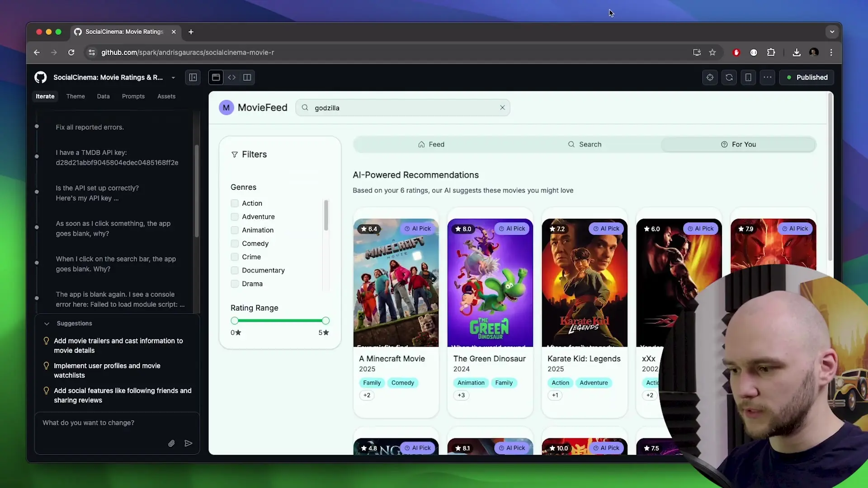Open Chrome extensions puzzle icon

pos(771,52)
